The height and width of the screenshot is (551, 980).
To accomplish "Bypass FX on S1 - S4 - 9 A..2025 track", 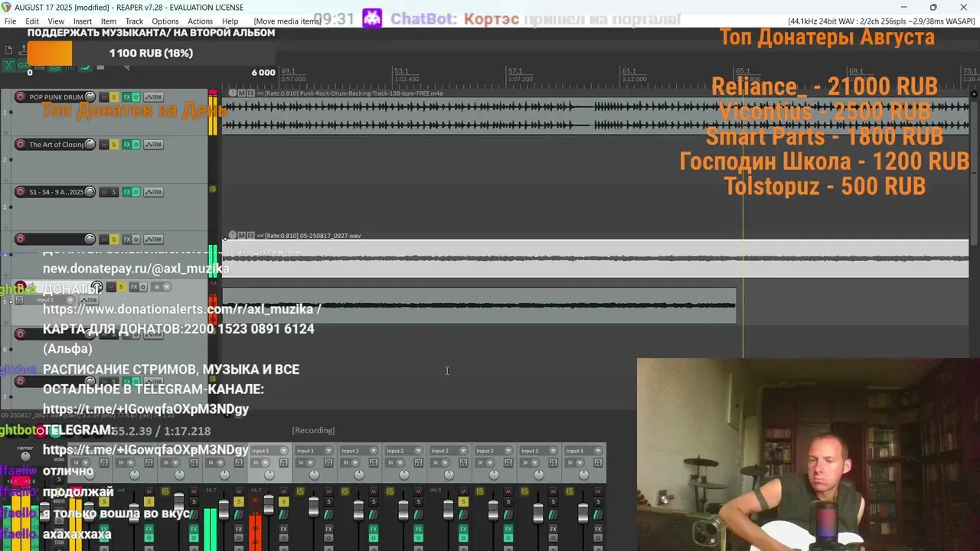I will [x=136, y=192].
